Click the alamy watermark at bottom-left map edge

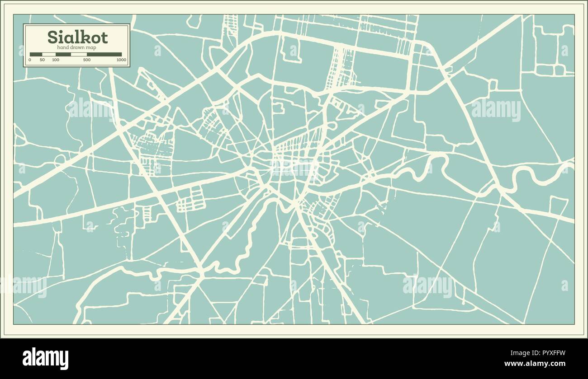pos(24,286)
